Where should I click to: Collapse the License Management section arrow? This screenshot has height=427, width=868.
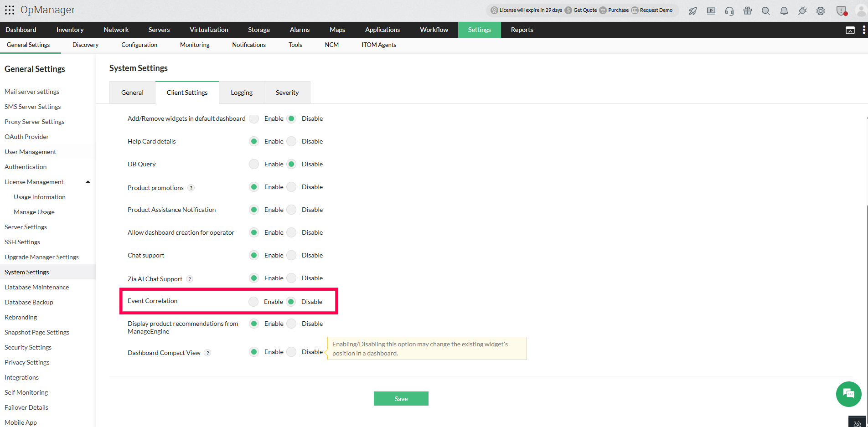click(x=88, y=182)
